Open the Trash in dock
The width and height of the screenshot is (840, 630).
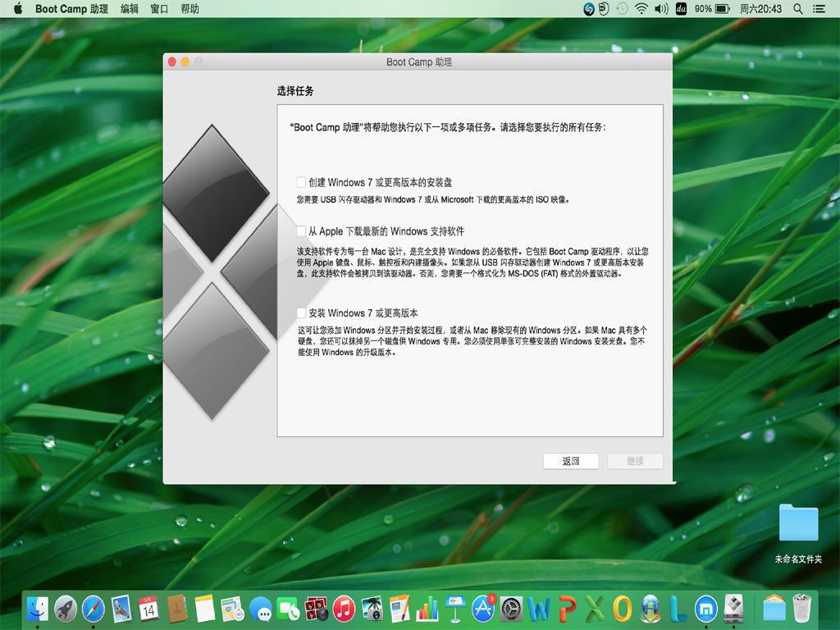point(802,609)
